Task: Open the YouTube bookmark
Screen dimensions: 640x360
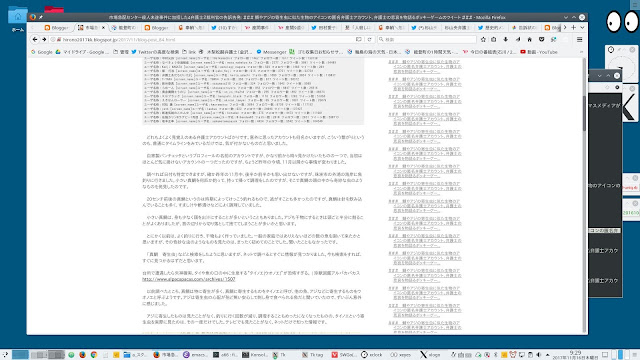Action: click(539, 52)
